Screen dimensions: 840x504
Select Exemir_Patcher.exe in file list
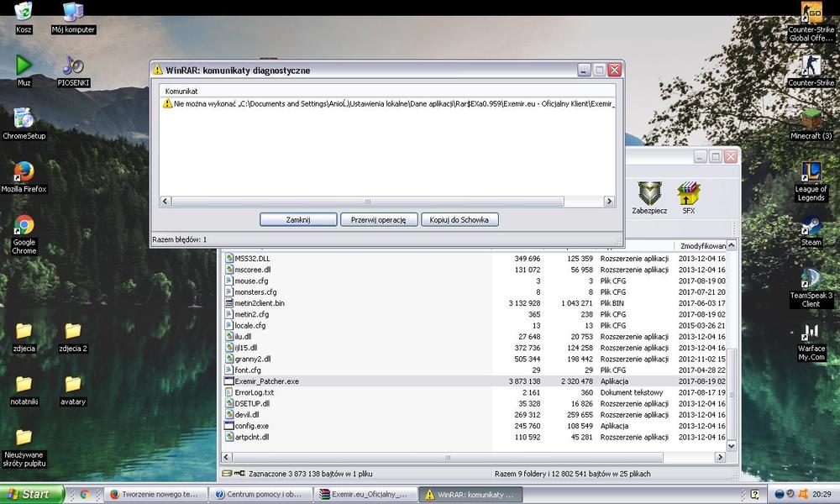(475, 381)
